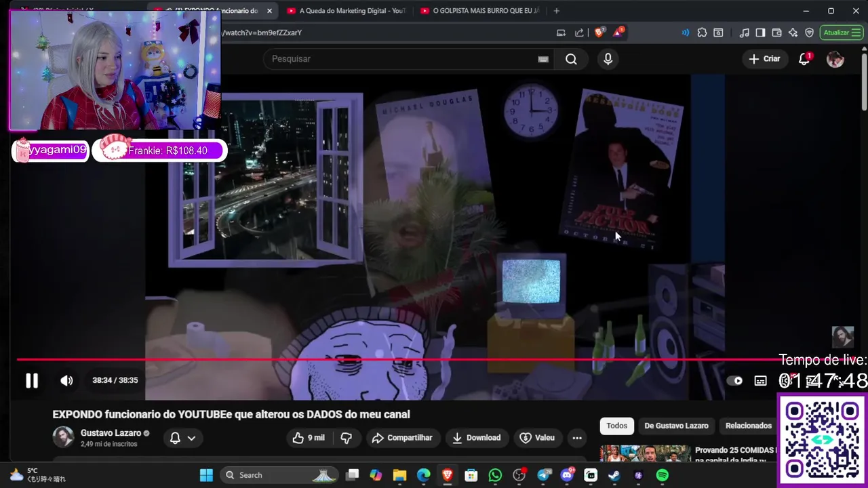868x488 pixels.
Task: Click the Compartilhar share button
Action: pyautogui.click(x=402, y=438)
